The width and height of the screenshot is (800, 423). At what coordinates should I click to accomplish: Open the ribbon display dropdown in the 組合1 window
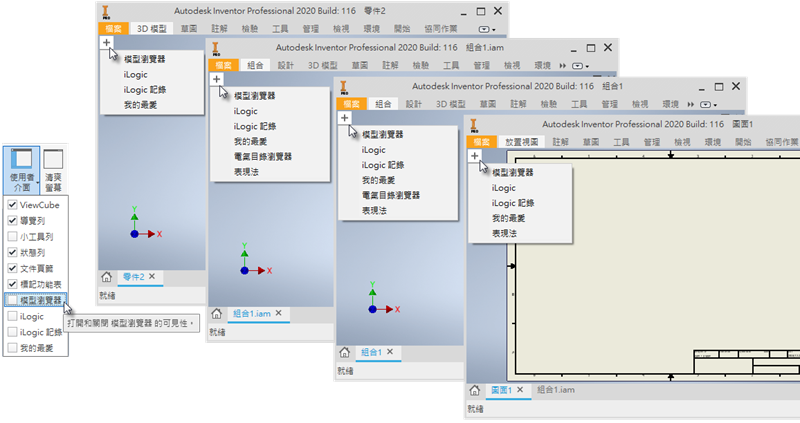pos(708,105)
